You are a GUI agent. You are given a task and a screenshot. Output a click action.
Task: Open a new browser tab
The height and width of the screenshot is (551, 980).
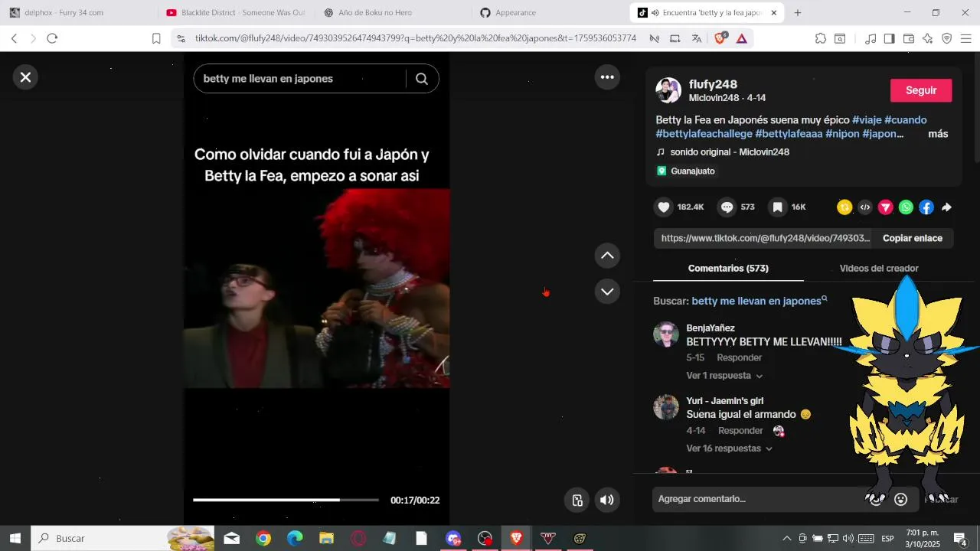[x=798, y=13]
